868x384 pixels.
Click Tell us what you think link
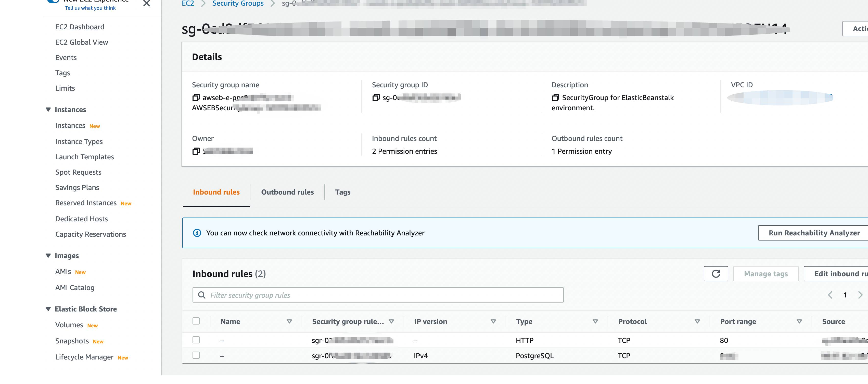[x=90, y=8]
